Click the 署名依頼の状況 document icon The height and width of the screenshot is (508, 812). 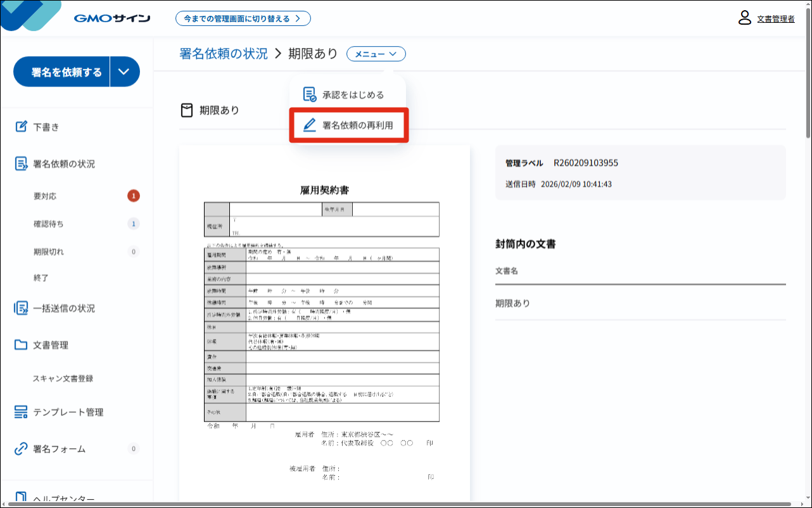[21, 164]
